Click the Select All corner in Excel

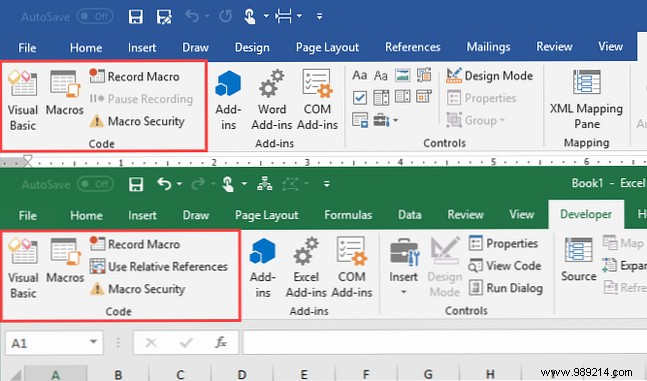pos(16,374)
